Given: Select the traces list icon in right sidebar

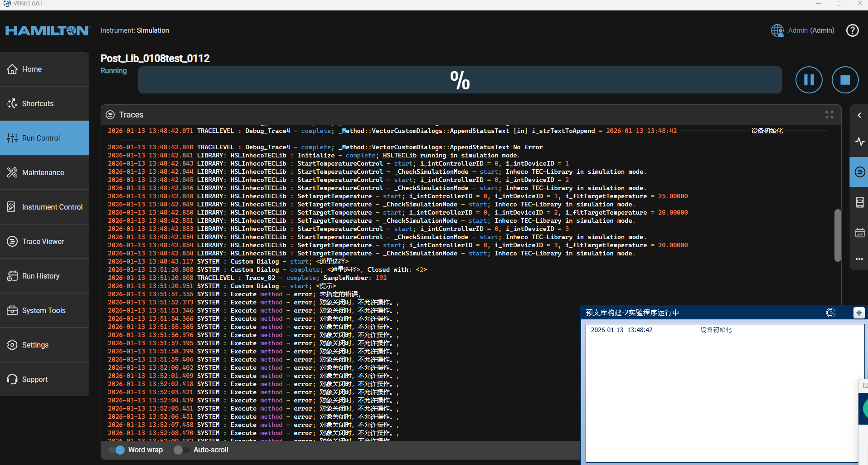Looking at the screenshot, I should (x=859, y=172).
